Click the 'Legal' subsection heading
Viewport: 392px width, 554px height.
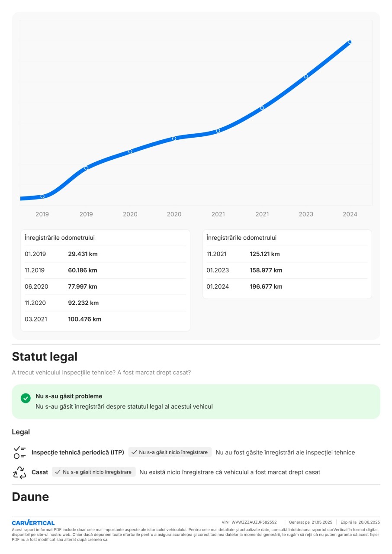pyautogui.click(x=21, y=432)
